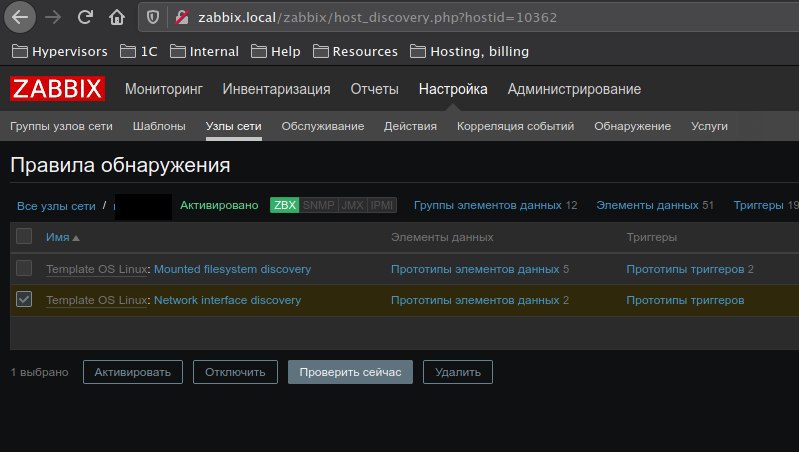Go back with the browser back arrow
Image resolution: width=799 pixels, height=452 pixels.
pyautogui.click(x=20, y=17)
